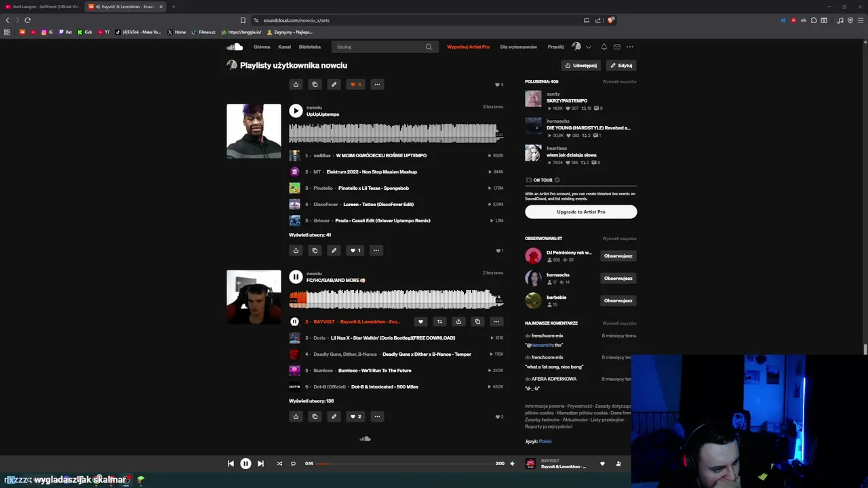Image resolution: width=868 pixels, height=488 pixels.
Task: Select Loreen - Tattoo (DiscoFever Edit) track
Action: pos(378,204)
